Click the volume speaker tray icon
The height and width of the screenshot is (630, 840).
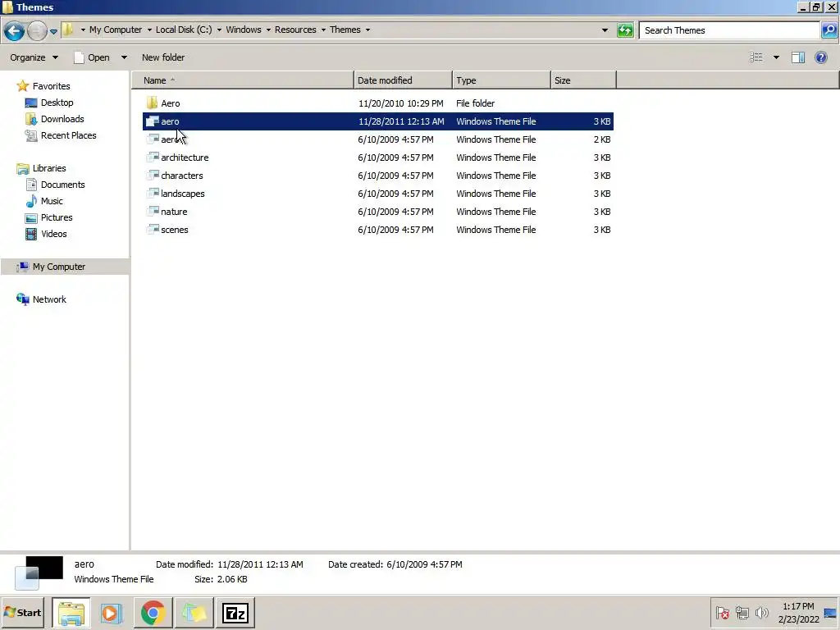761,612
